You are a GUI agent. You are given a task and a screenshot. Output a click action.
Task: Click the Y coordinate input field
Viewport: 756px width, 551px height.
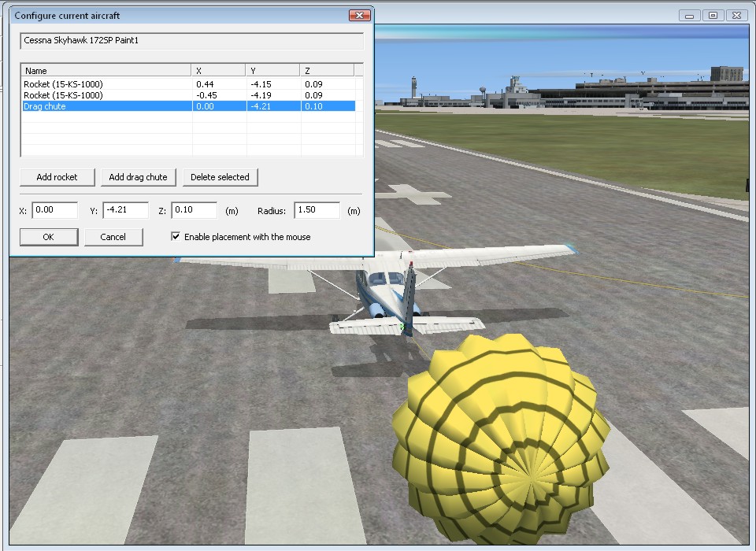125,210
